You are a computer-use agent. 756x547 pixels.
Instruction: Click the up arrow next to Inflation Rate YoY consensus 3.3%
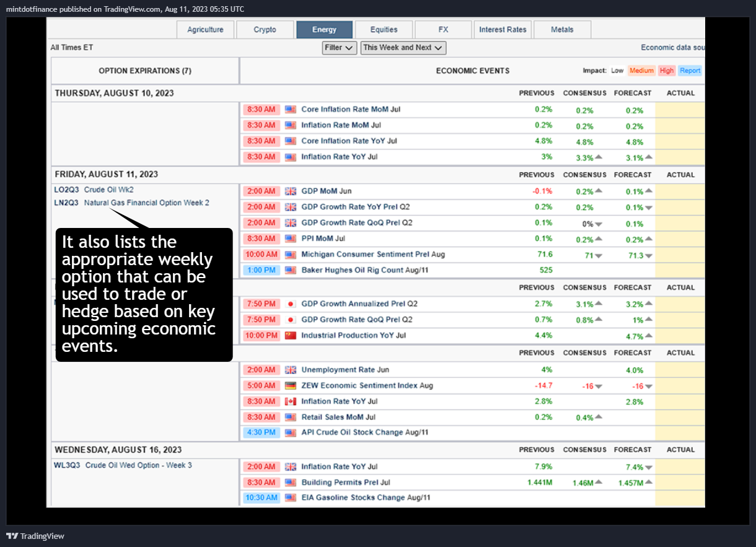tap(599, 157)
